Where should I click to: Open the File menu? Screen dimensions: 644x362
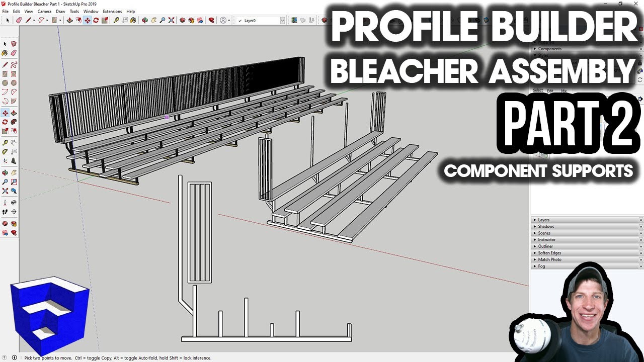pyautogui.click(x=5, y=11)
